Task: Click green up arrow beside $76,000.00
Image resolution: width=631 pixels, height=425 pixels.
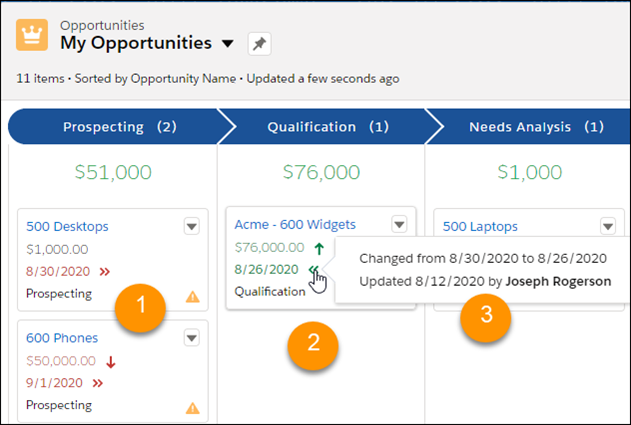Action: pyautogui.click(x=318, y=247)
